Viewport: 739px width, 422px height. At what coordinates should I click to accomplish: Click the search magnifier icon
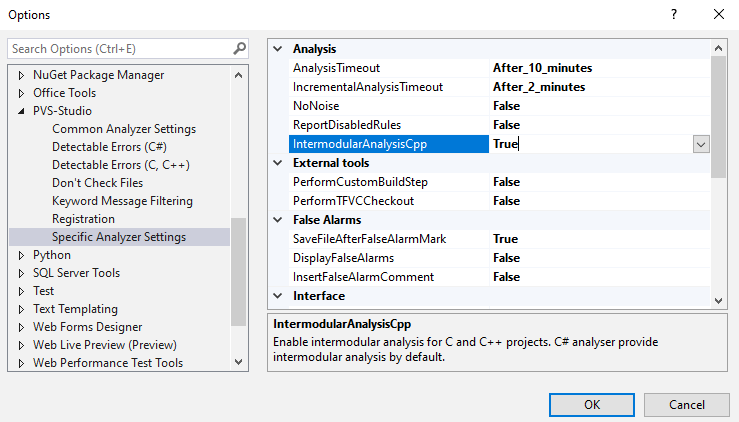239,48
